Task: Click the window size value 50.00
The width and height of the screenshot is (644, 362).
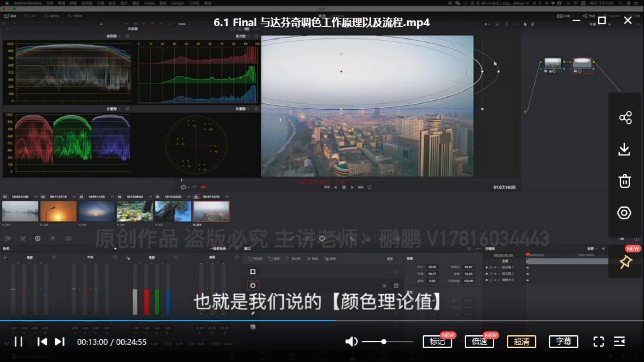Action: pyautogui.click(x=432, y=267)
